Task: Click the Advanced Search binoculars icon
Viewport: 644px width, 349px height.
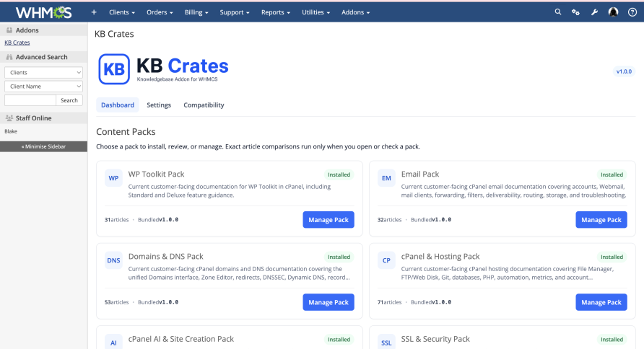Action: (9, 57)
